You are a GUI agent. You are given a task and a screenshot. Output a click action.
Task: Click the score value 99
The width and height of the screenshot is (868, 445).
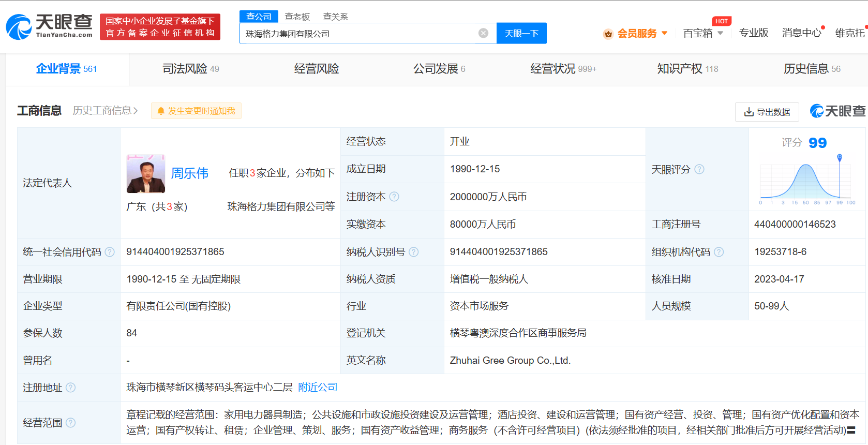[817, 143]
